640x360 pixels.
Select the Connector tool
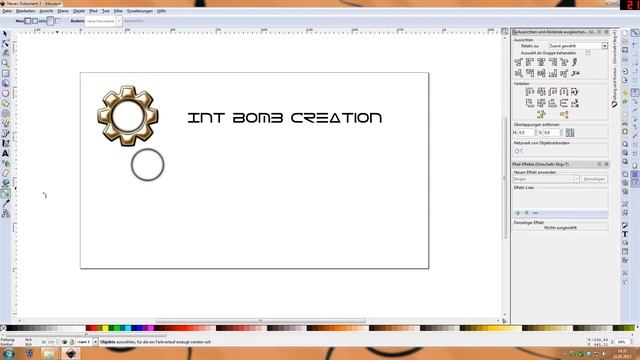click(5, 213)
